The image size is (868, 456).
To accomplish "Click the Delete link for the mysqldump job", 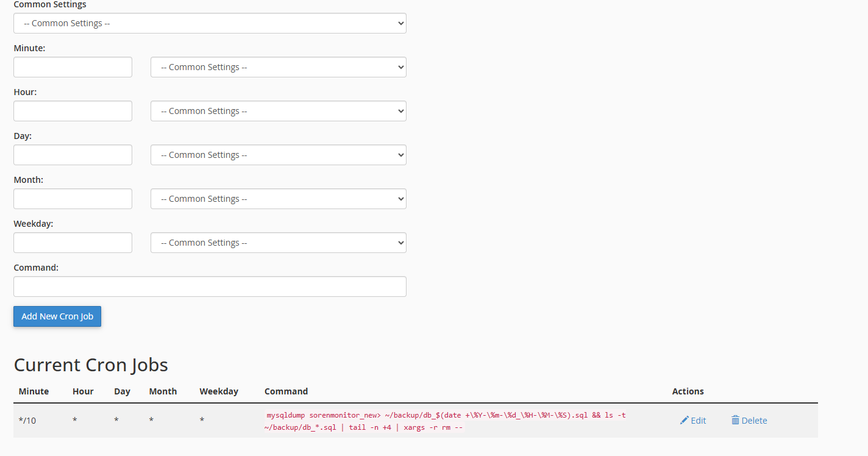I will click(754, 420).
